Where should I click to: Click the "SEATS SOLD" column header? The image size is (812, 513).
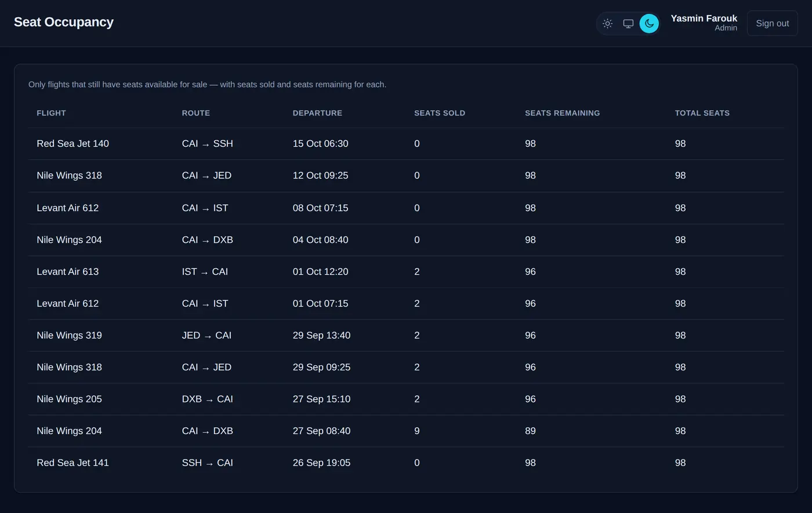[440, 113]
